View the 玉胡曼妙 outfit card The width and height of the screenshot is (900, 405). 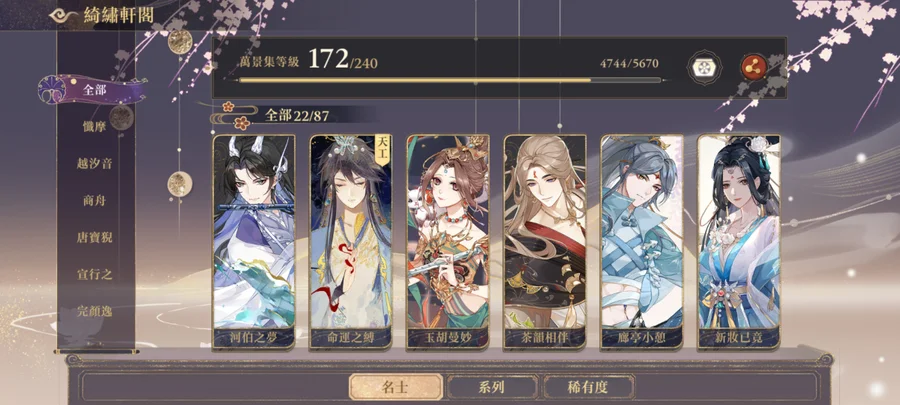(448, 242)
